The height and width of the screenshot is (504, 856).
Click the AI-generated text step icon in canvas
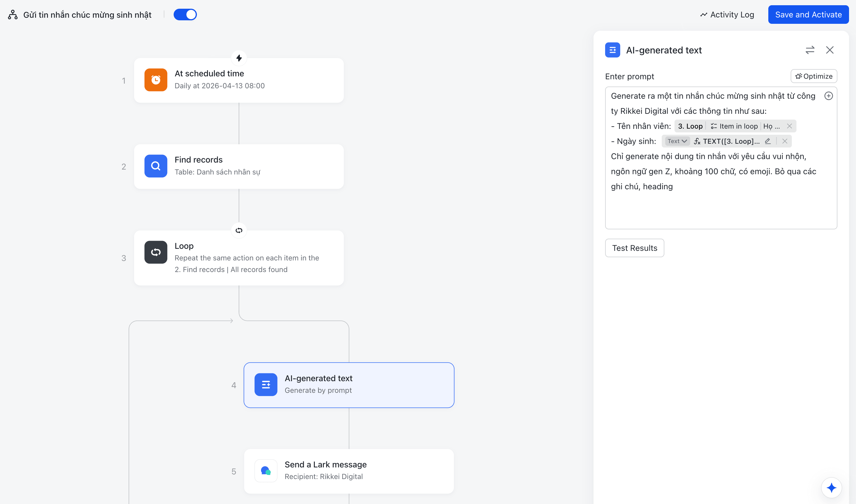click(266, 385)
